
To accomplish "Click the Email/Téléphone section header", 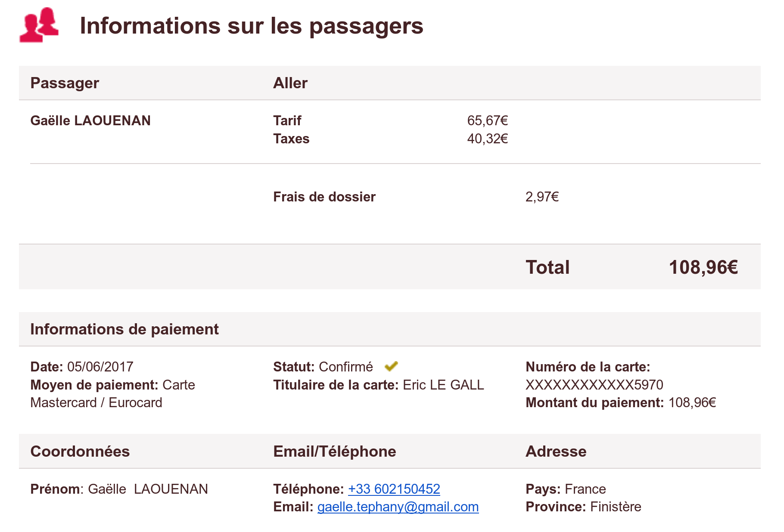I will pyautogui.click(x=334, y=452).
